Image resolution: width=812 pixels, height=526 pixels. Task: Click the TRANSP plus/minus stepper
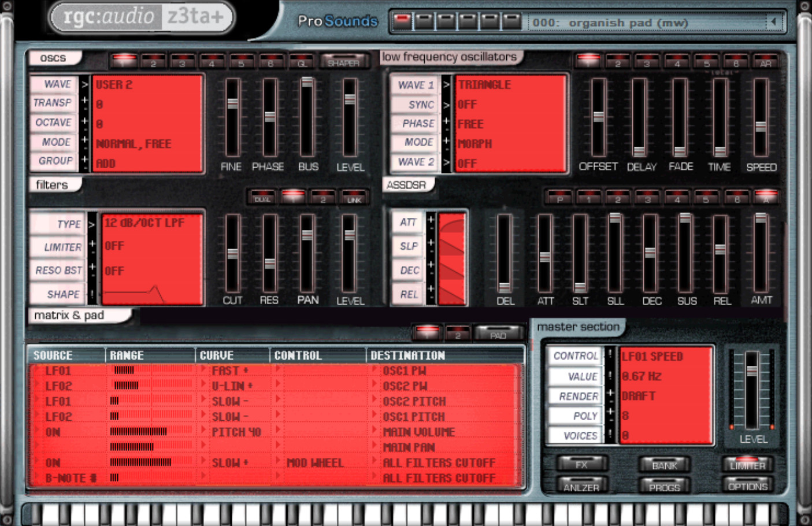click(85, 103)
